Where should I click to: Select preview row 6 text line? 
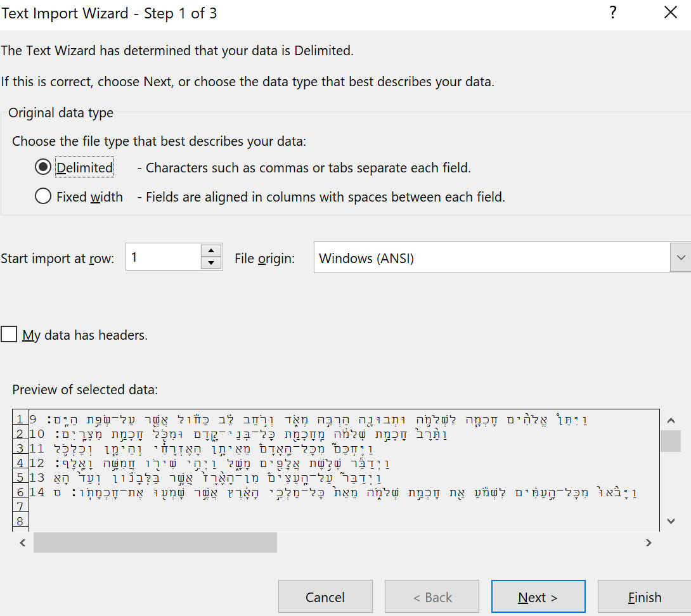coord(317,492)
